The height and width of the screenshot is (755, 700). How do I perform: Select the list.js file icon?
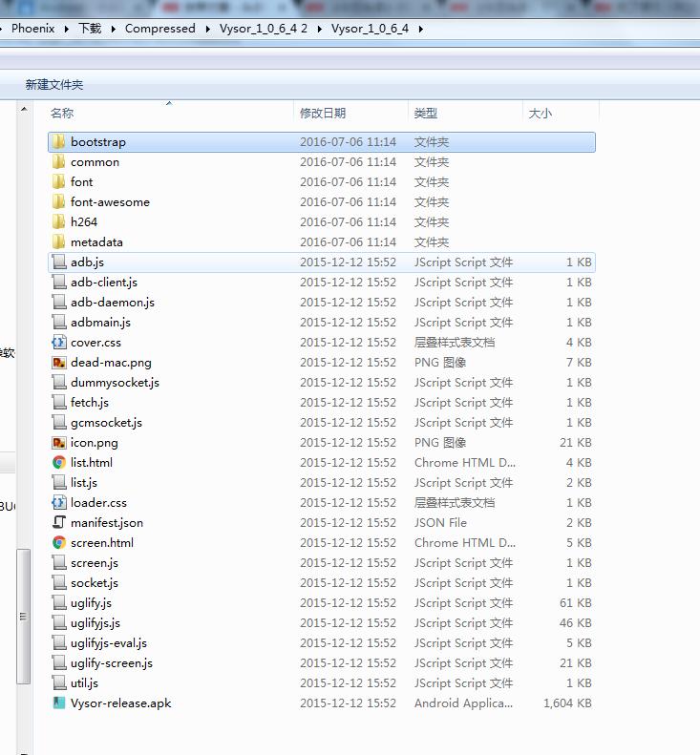coord(59,482)
